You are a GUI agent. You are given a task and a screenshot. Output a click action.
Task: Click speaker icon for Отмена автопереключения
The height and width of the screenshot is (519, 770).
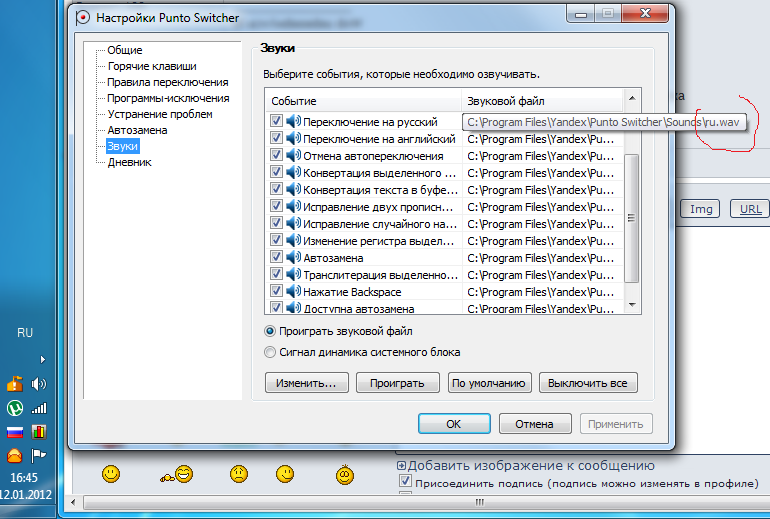(x=293, y=155)
